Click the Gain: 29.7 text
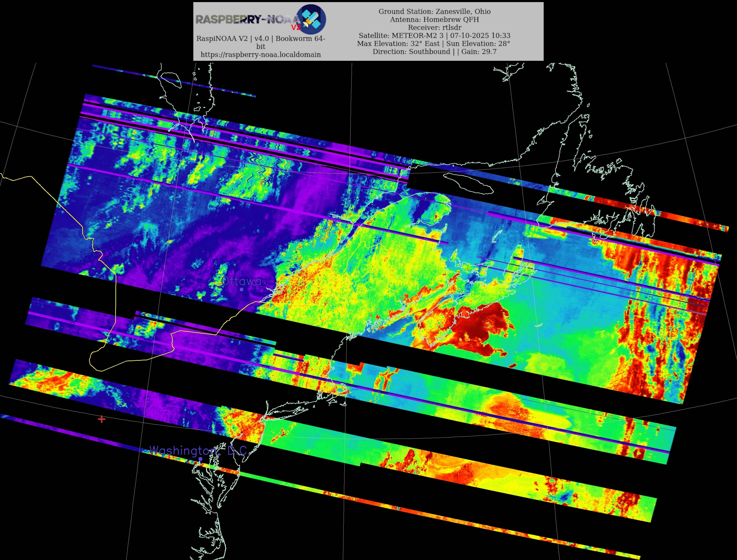The width and height of the screenshot is (737, 560). tap(479, 51)
